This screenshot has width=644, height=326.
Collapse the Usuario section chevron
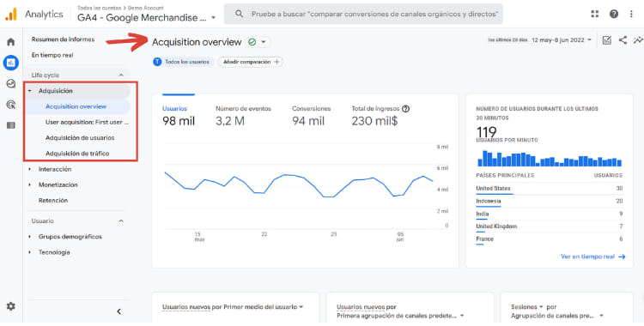(x=121, y=220)
